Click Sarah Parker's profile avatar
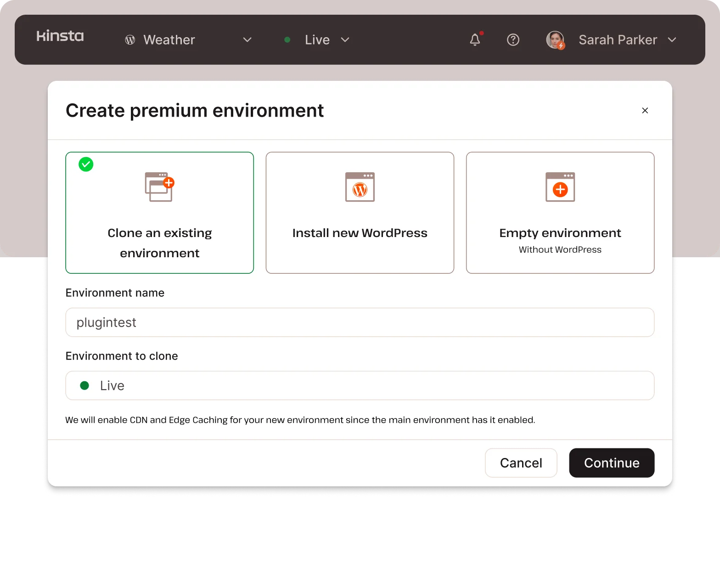 click(555, 40)
